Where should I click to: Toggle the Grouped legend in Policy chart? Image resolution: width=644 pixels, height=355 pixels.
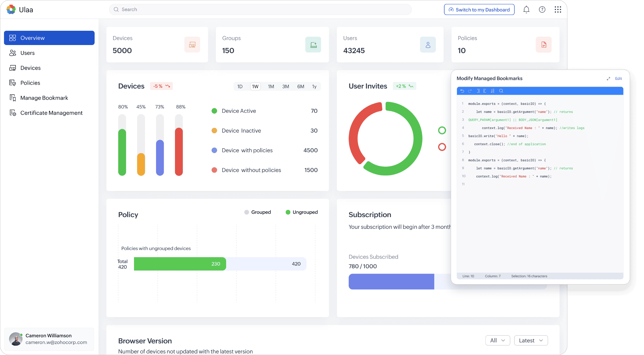click(x=257, y=212)
